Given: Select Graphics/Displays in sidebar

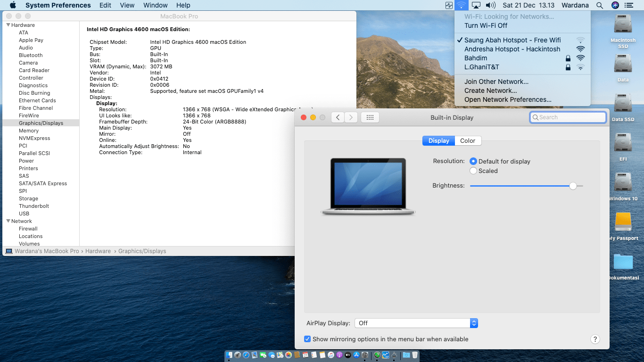Looking at the screenshot, I should 41,123.
